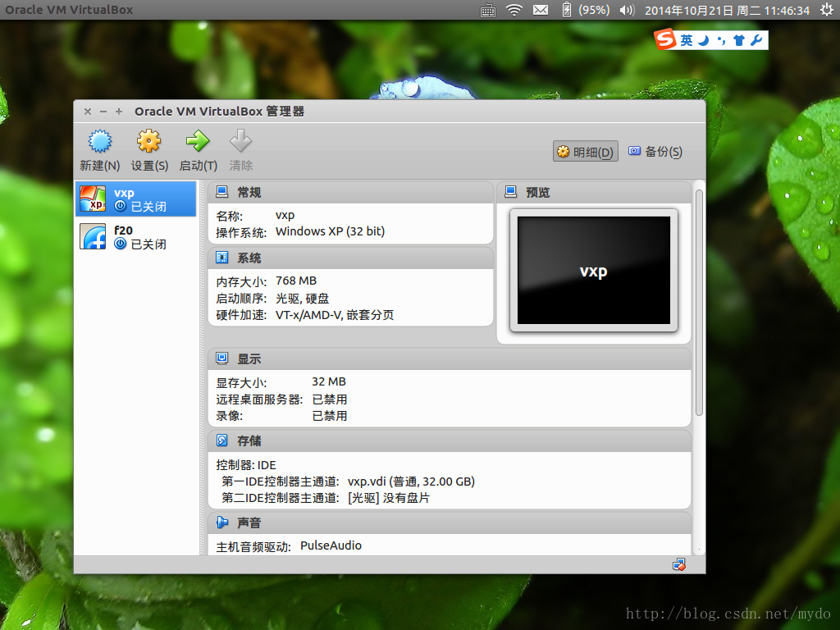The width and height of the screenshot is (840, 630).
Task: Start the VM with green arrow (启动)
Action: point(198,141)
